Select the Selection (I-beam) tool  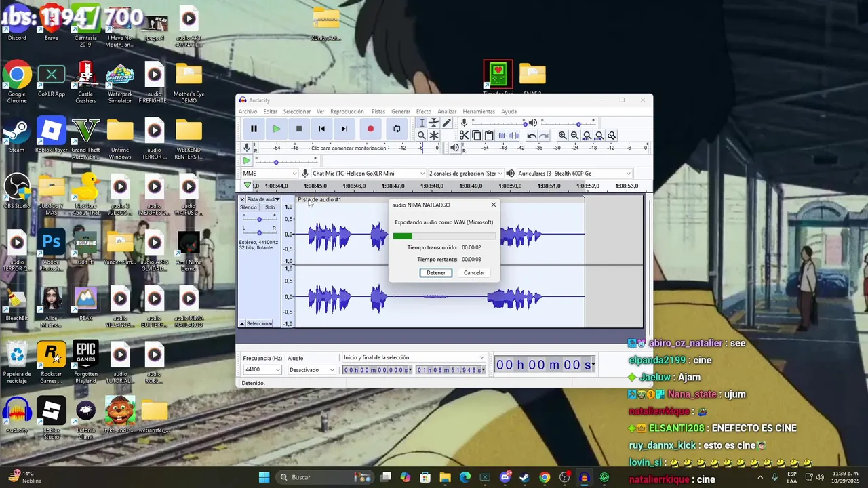click(421, 123)
